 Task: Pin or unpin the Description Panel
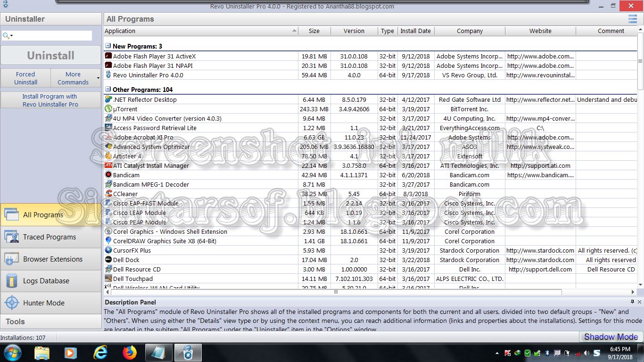tap(632, 302)
